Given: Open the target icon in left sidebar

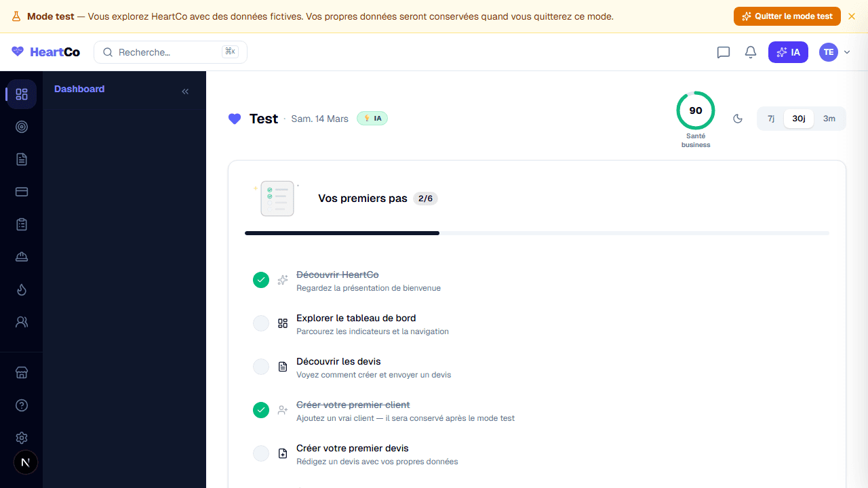Looking at the screenshot, I should (22, 127).
